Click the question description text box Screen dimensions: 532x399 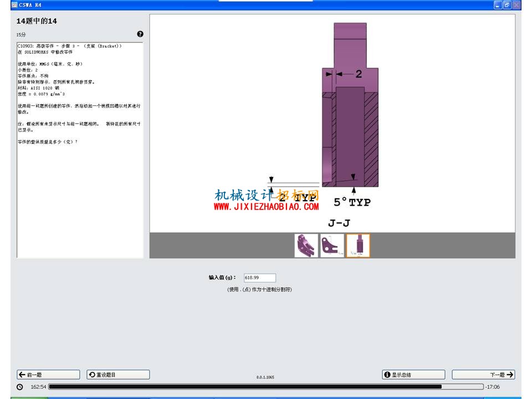[80, 150]
